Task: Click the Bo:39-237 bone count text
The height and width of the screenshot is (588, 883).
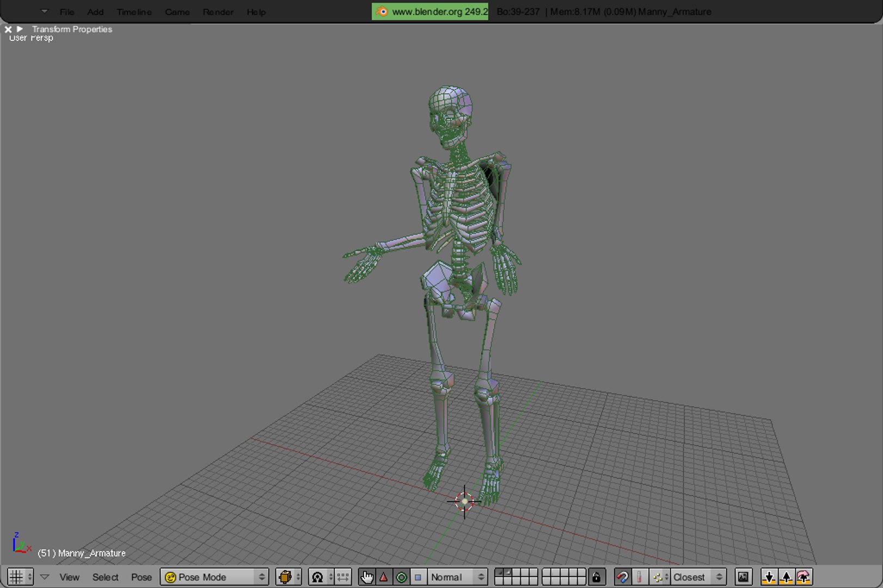Action: (x=518, y=11)
